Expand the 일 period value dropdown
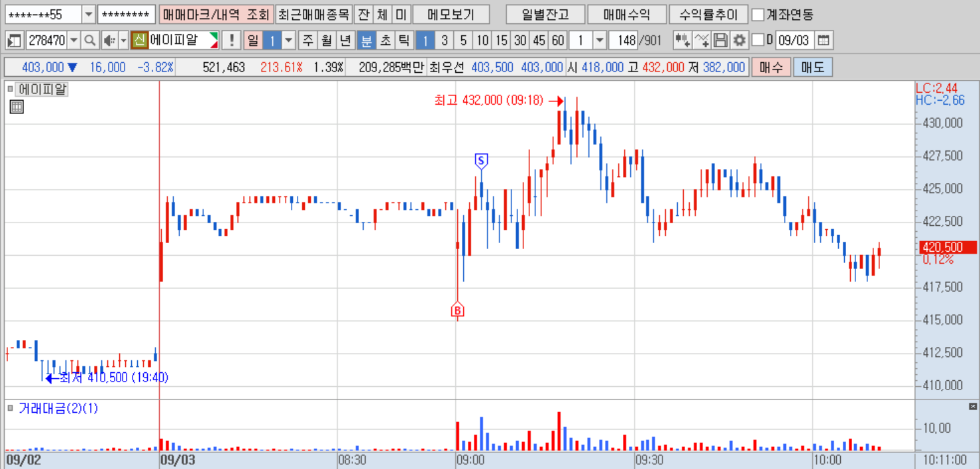The height and width of the screenshot is (469, 980). pyautogui.click(x=289, y=40)
